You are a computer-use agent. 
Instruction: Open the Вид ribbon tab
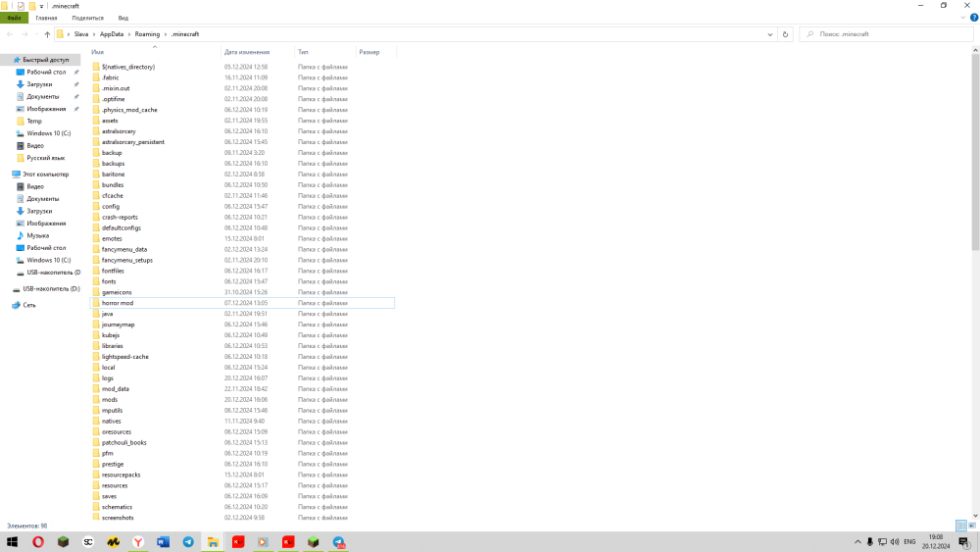123,18
